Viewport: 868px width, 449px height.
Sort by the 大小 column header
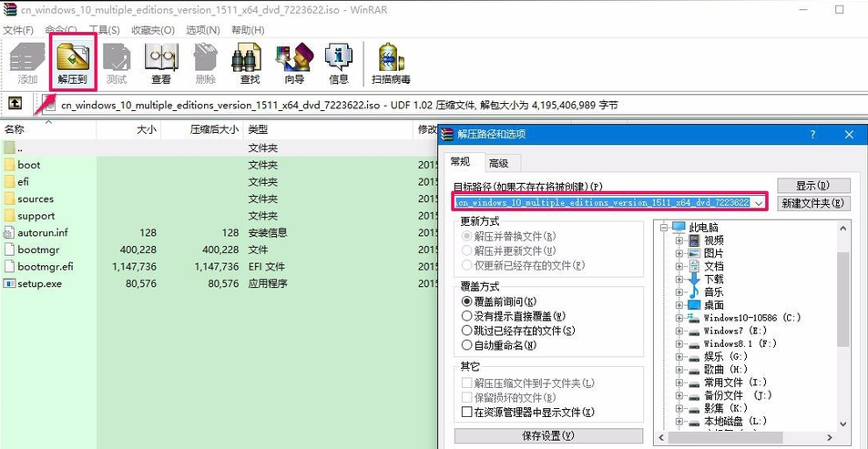coord(128,129)
